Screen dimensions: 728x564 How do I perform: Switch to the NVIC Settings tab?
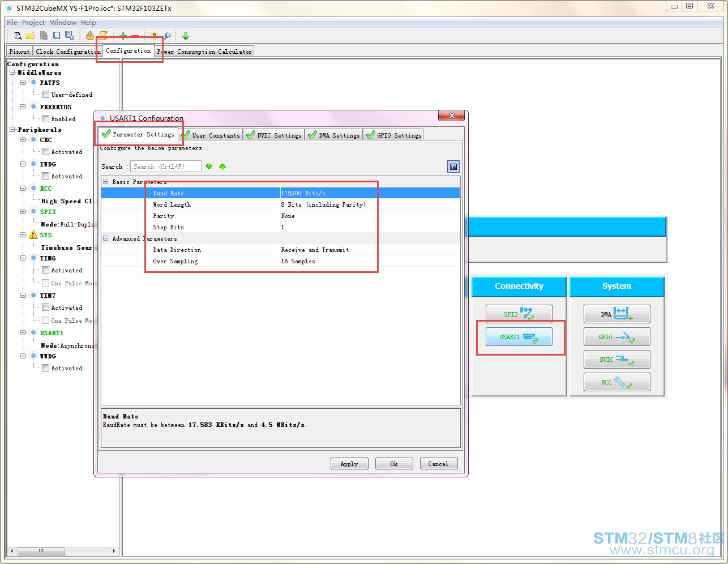pos(275,135)
